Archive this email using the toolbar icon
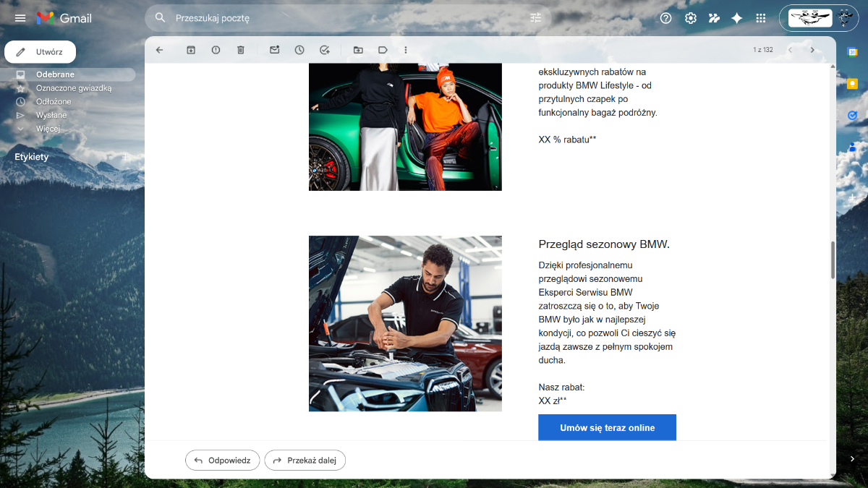The height and width of the screenshot is (488, 868). [x=191, y=50]
